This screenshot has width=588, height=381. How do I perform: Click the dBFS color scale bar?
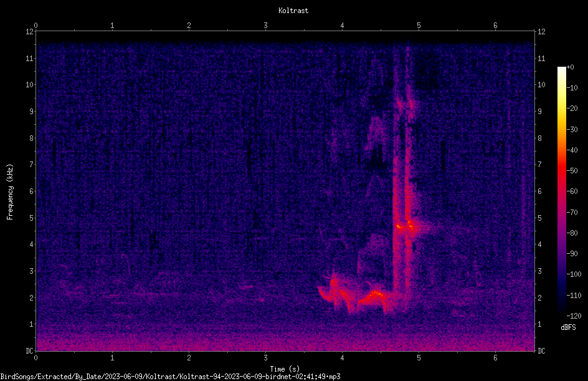561,191
